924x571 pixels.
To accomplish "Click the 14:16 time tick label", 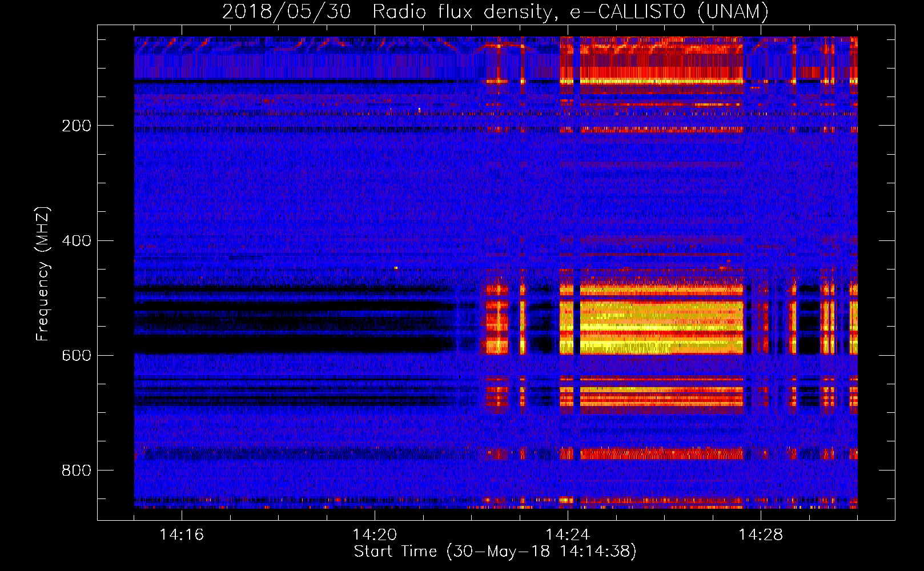I will tap(182, 534).
